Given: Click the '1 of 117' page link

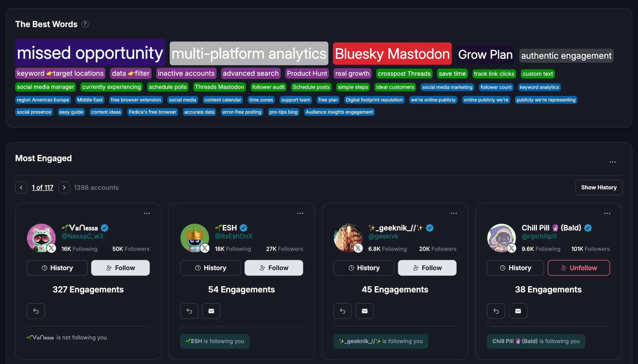Looking at the screenshot, I should [43, 187].
